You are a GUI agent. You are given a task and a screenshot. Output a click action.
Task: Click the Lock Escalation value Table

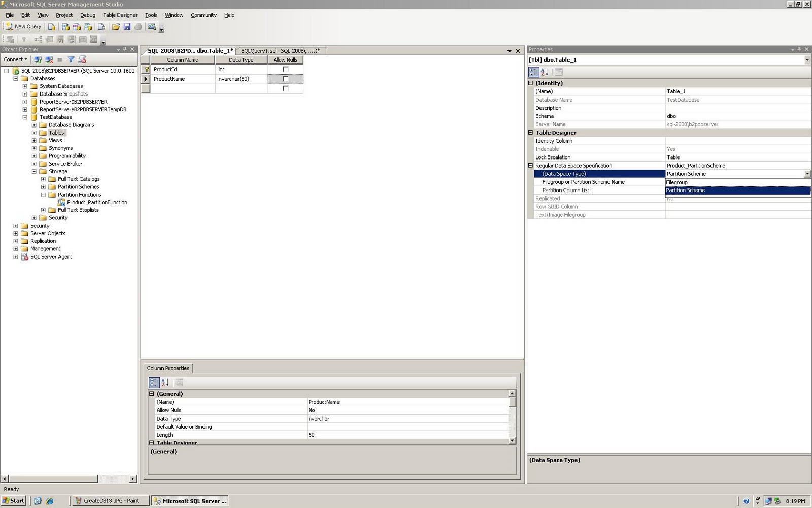point(738,157)
